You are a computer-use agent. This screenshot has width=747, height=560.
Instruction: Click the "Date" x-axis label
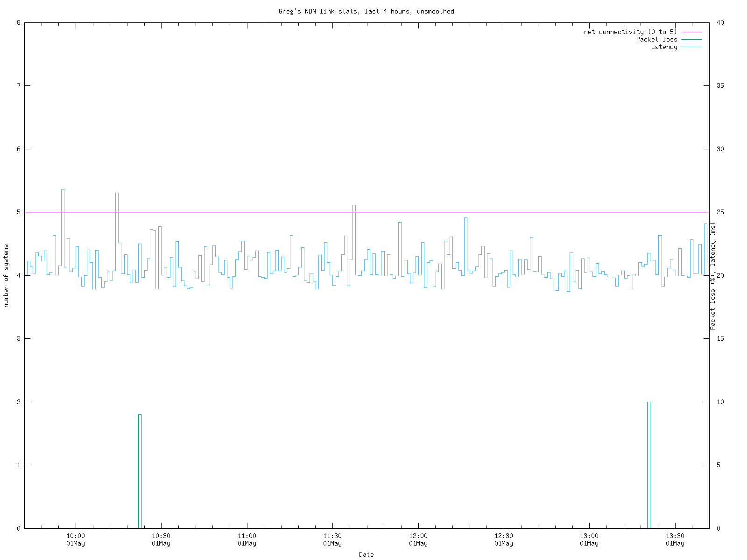coord(366,554)
